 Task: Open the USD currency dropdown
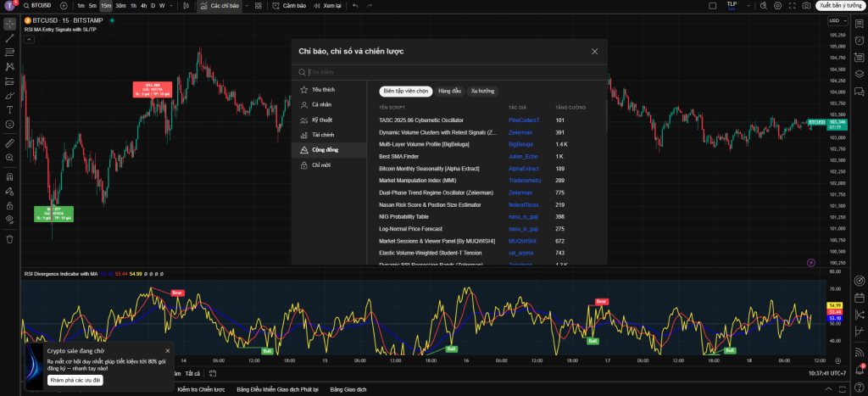click(x=836, y=20)
